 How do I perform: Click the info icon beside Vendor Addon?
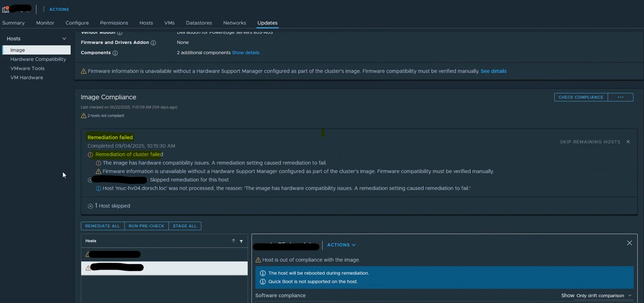[x=121, y=32]
